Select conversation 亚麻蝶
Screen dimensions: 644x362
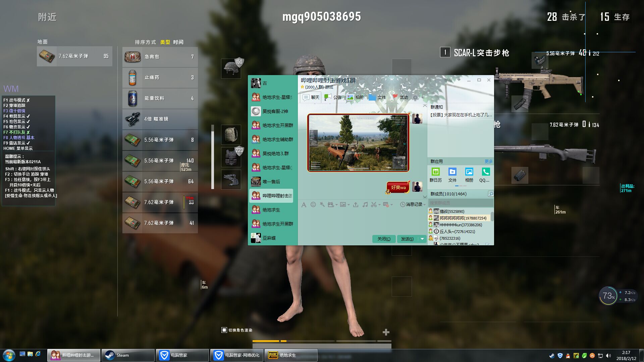click(x=272, y=238)
